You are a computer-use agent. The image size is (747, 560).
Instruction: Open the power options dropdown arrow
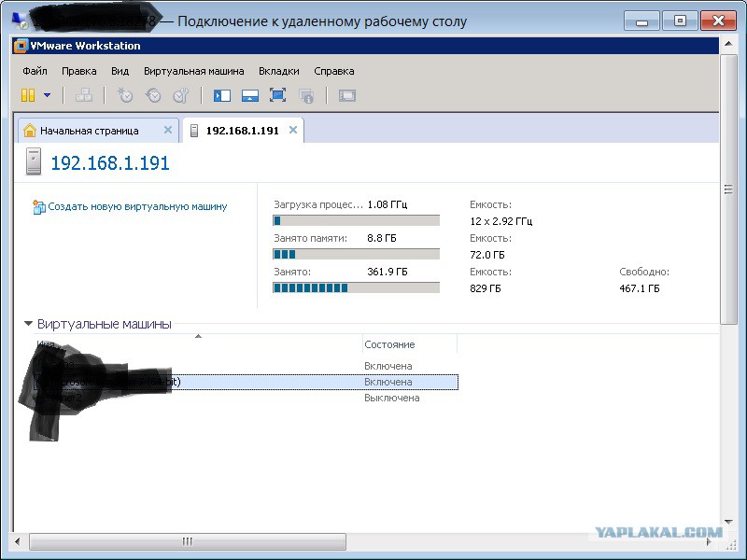[48, 95]
